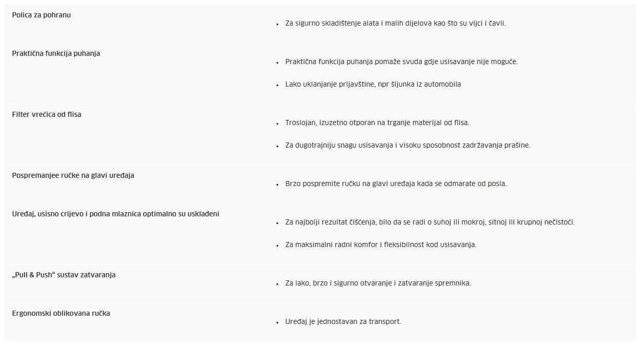644x346 pixels.
Task: Click the 'Lako uklanjanje prljavštine' bullet
Action: coord(373,84)
